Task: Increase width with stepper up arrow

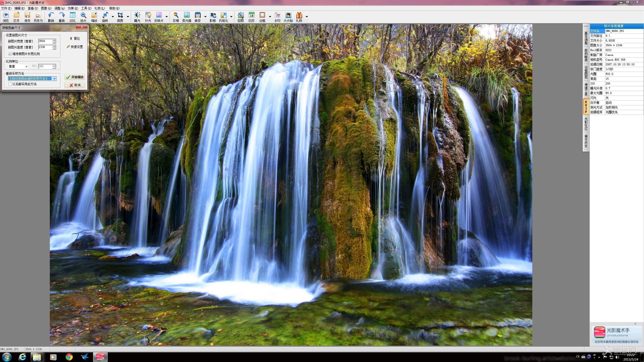Action: coord(54,40)
